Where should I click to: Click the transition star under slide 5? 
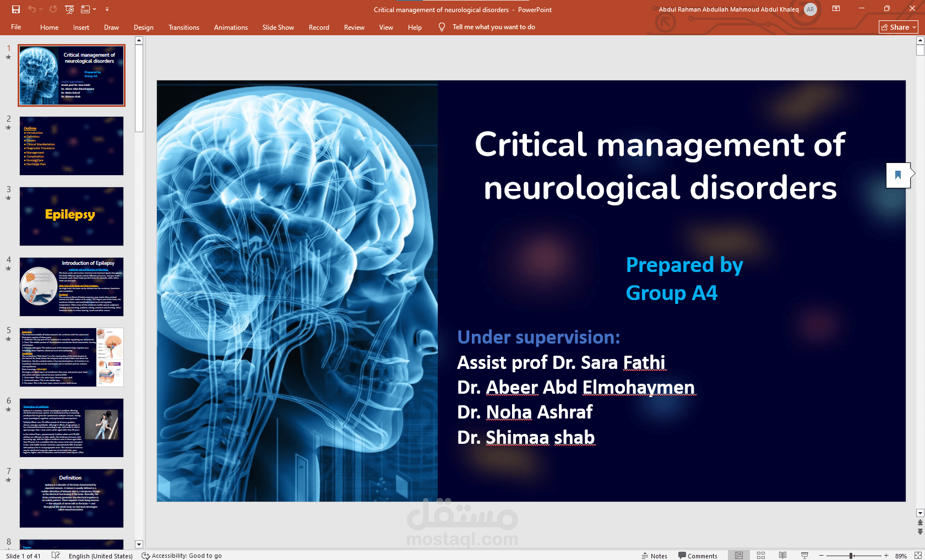8,339
